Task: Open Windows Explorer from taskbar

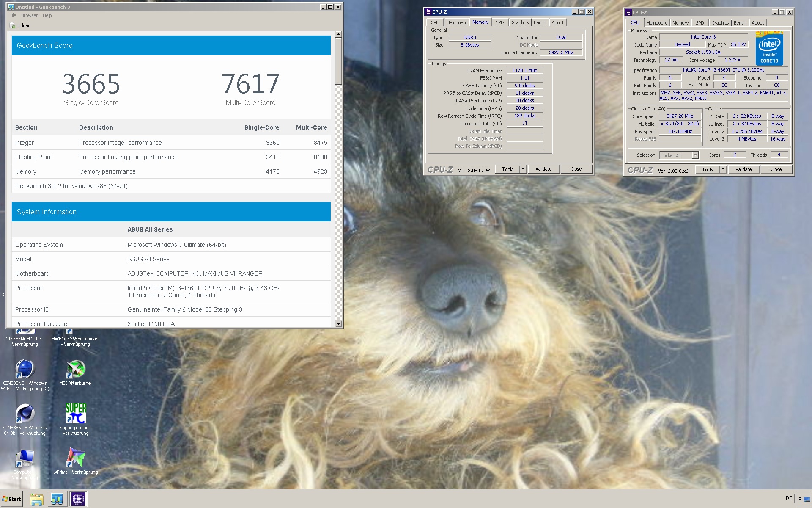Action: (x=37, y=499)
